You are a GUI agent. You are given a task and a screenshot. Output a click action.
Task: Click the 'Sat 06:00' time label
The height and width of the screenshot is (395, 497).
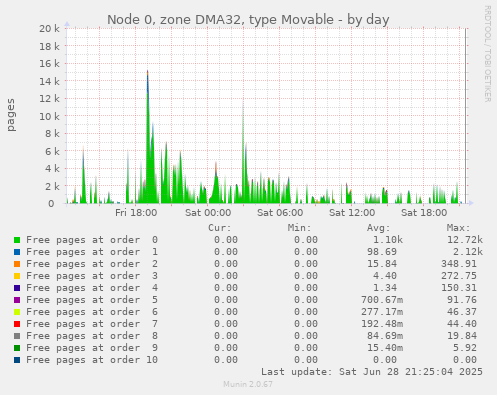pos(280,213)
